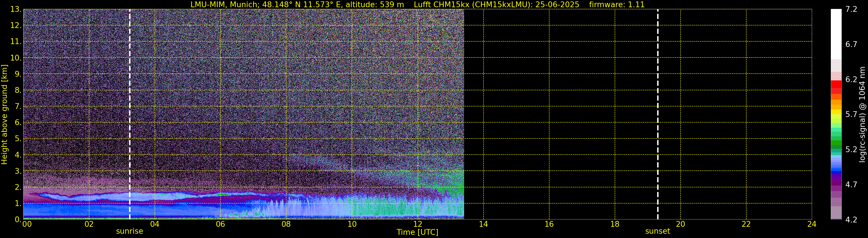Click the time axis tick '18'
This screenshot has height=238, width=868.
[614, 224]
